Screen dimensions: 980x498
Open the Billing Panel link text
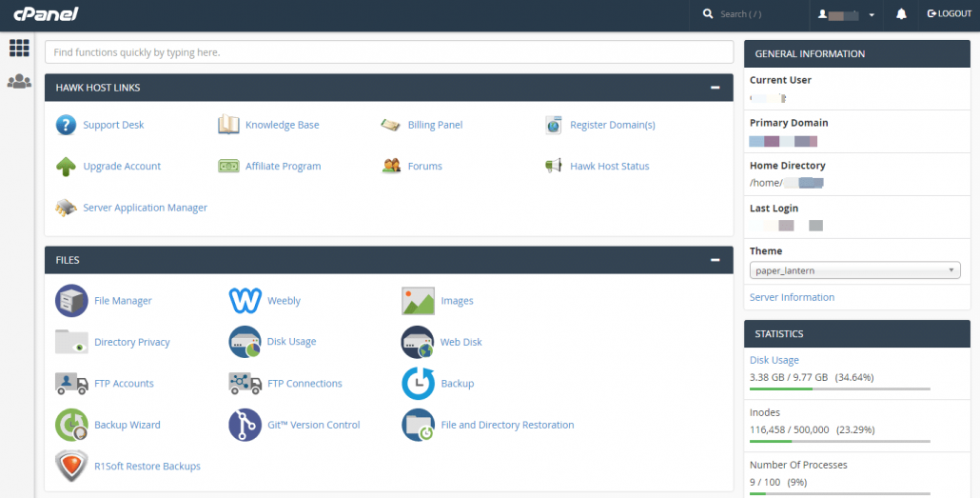click(x=435, y=125)
